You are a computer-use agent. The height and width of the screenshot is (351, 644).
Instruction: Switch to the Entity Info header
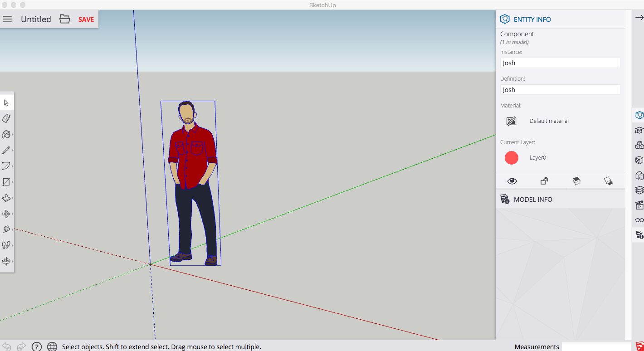pyautogui.click(x=531, y=19)
